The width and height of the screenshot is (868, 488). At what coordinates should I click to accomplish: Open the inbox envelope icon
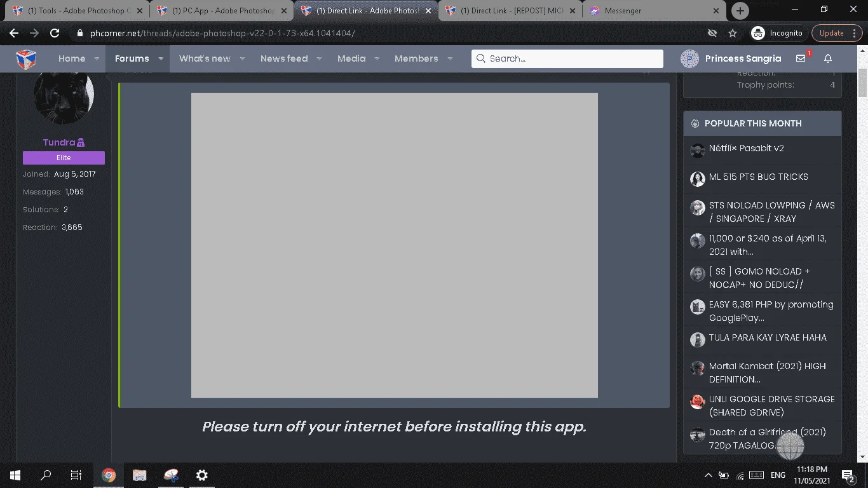[801, 58]
